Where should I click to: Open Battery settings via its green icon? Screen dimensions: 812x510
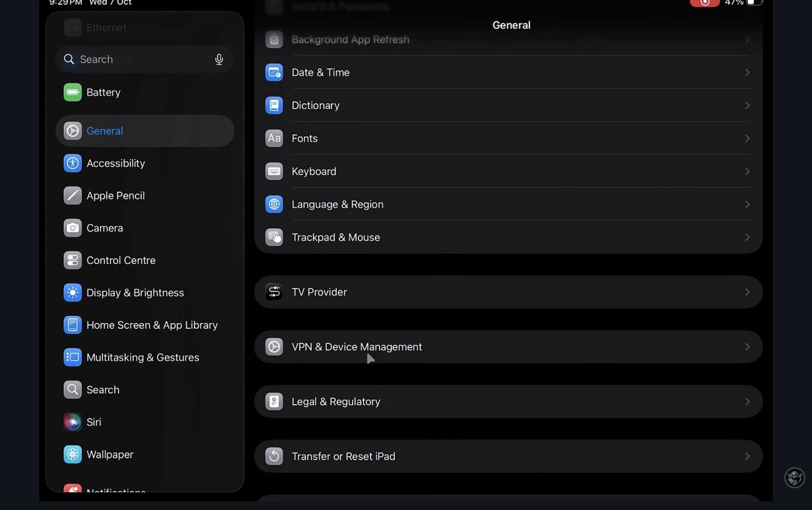point(73,92)
